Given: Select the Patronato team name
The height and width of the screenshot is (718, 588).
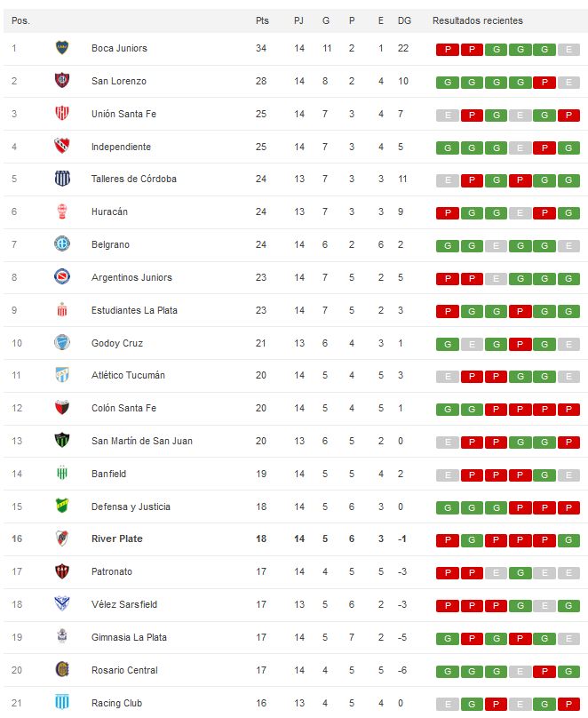Looking at the screenshot, I should [112, 571].
